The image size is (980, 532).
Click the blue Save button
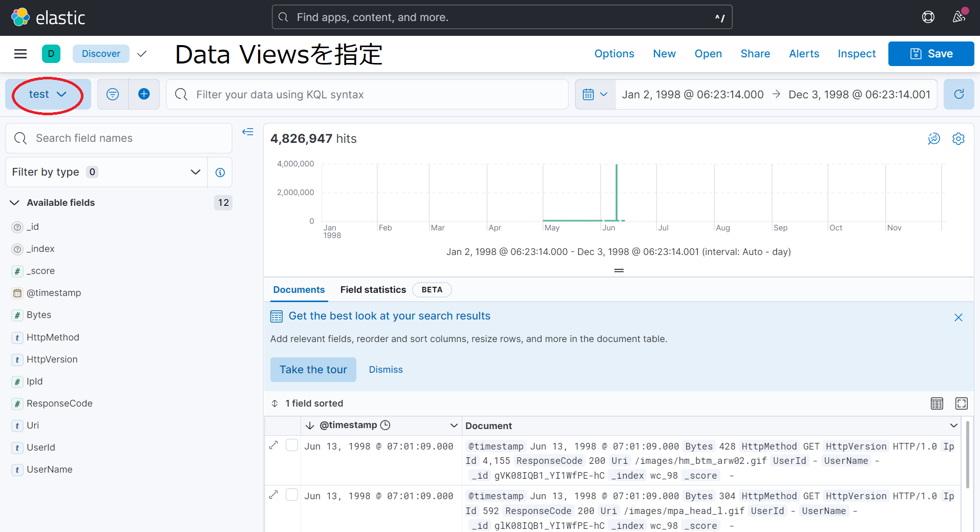tap(931, 54)
